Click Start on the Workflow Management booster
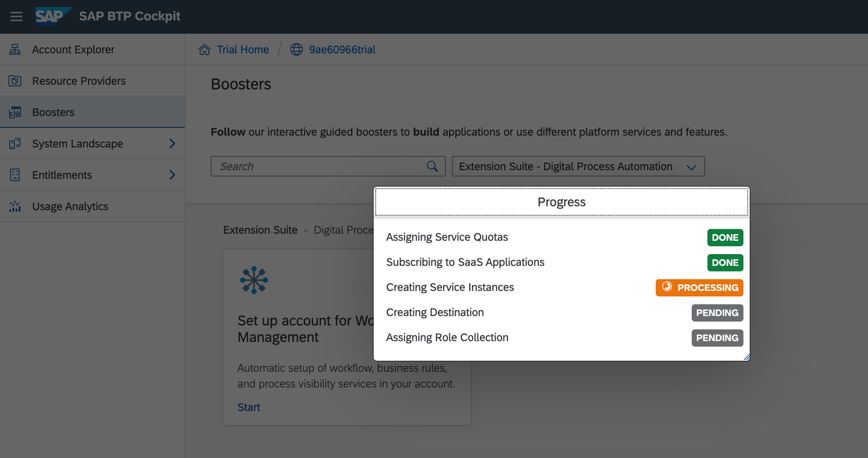Image resolution: width=868 pixels, height=458 pixels. click(x=249, y=407)
